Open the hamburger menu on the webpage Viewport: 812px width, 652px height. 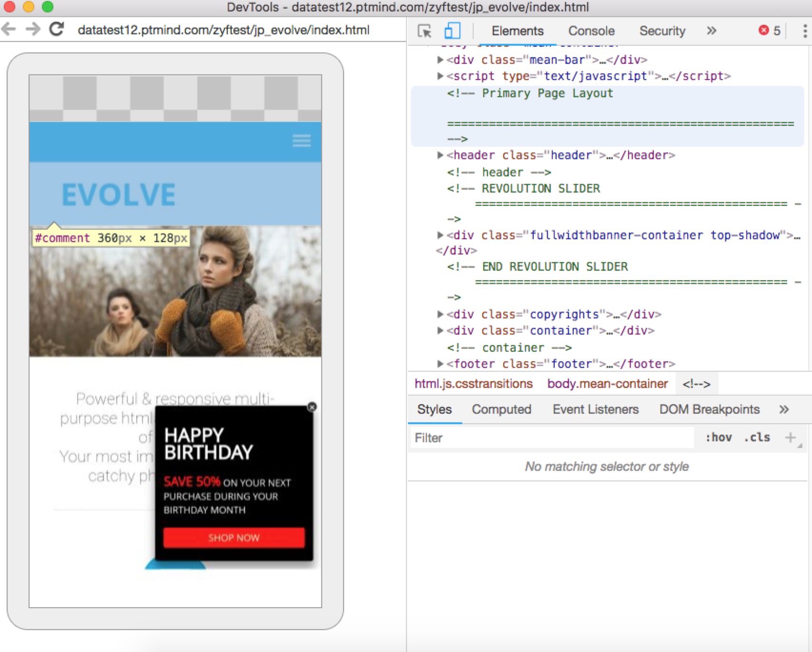coord(302,141)
